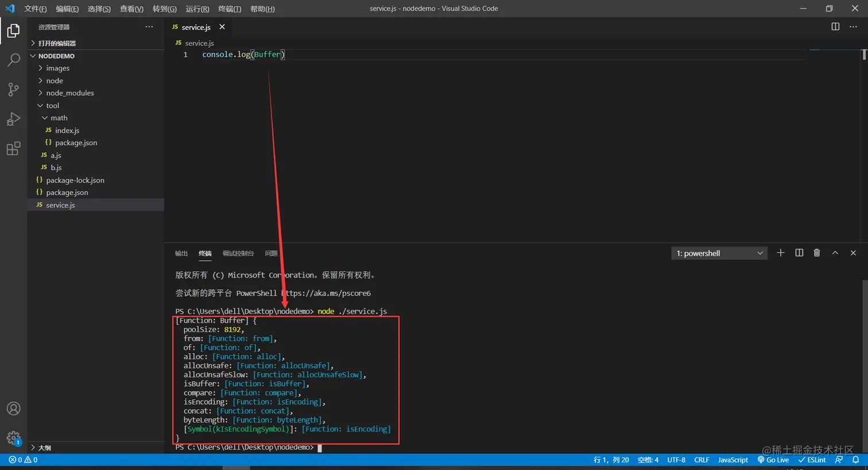Change indentation via 空格: 4

tap(648, 460)
